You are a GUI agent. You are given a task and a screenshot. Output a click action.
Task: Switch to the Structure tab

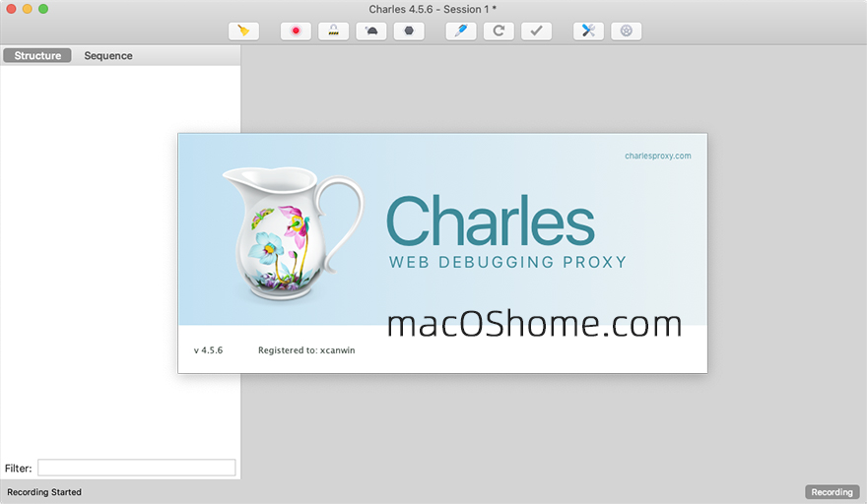[x=37, y=56]
